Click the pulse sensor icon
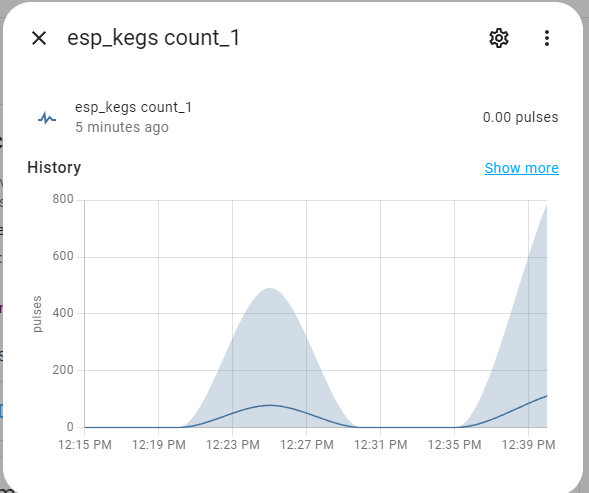589x493 pixels. coord(47,118)
